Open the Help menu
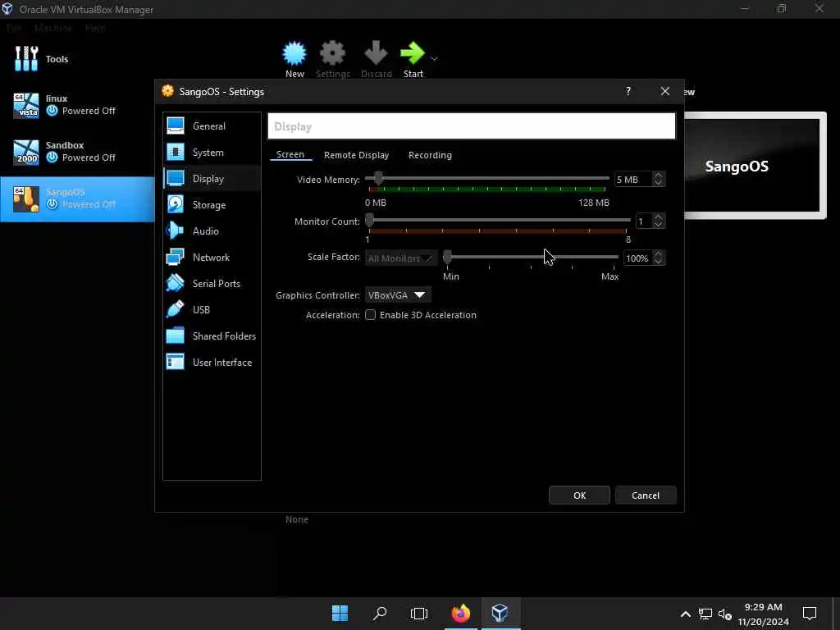Viewport: 840px width, 630px height. (x=95, y=28)
